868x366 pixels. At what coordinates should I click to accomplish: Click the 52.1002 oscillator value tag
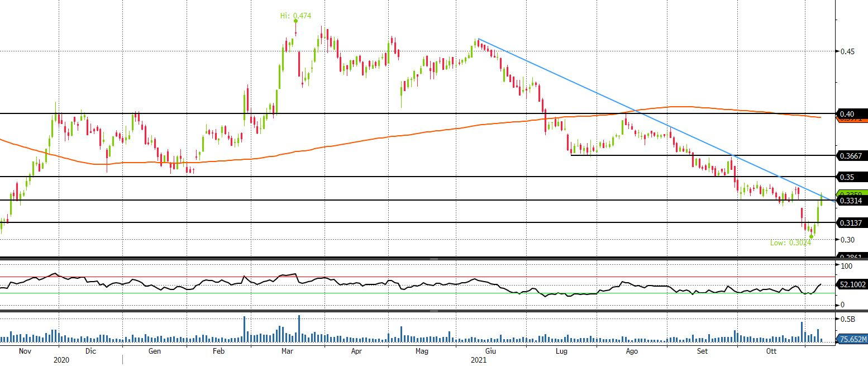point(852,284)
